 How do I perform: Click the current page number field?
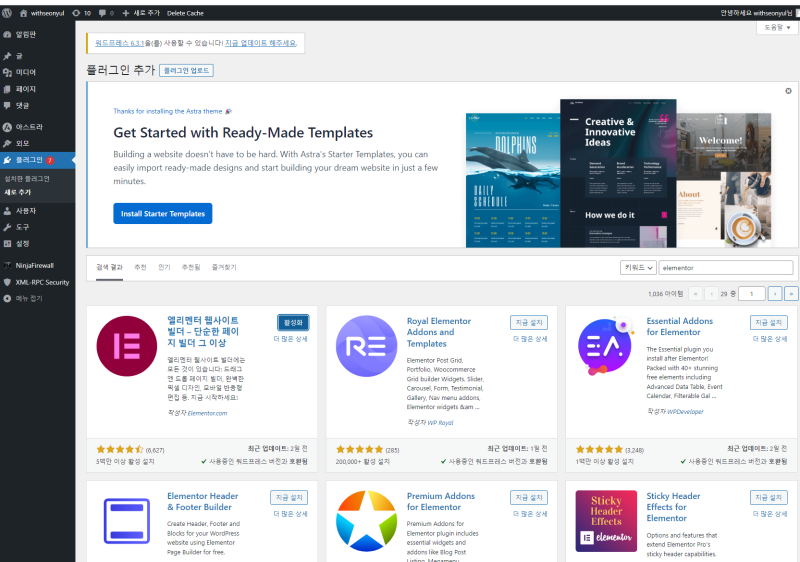coord(752,294)
